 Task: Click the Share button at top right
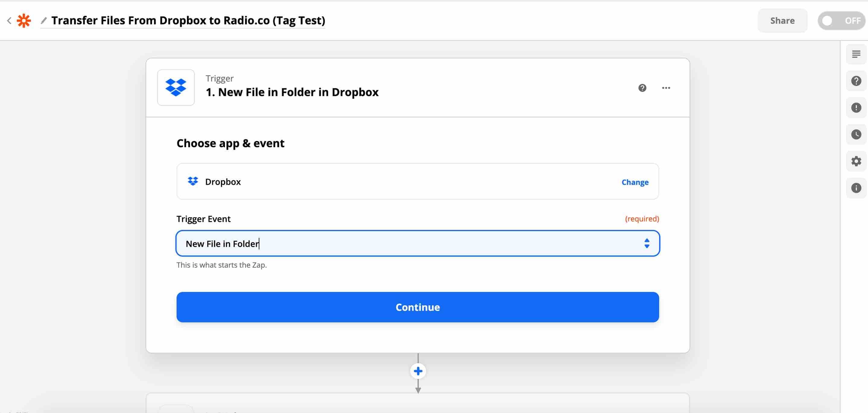coord(782,20)
